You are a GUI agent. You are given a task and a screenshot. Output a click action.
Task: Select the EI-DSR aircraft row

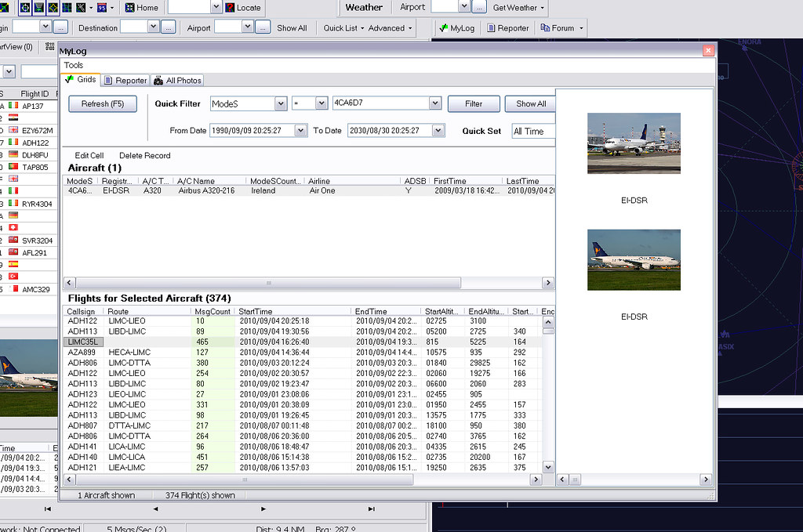coord(309,191)
